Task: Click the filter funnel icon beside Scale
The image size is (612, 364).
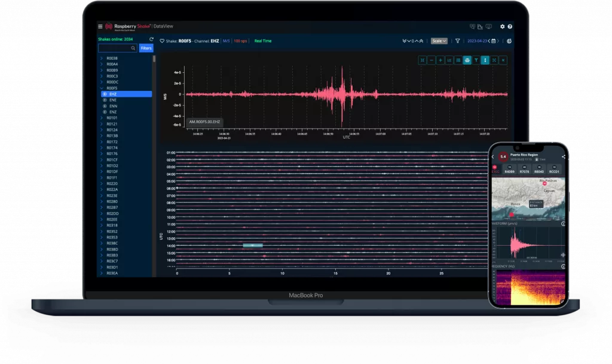Action: [457, 41]
